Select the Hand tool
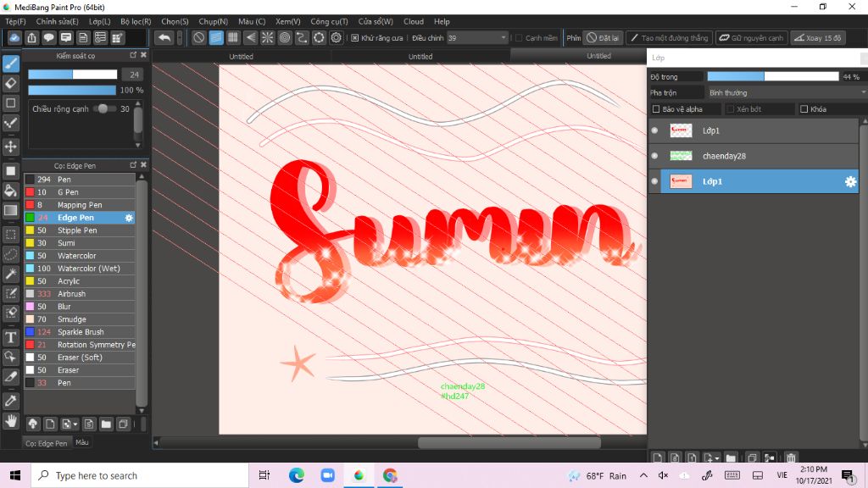This screenshot has width=868, height=488. click(11, 421)
